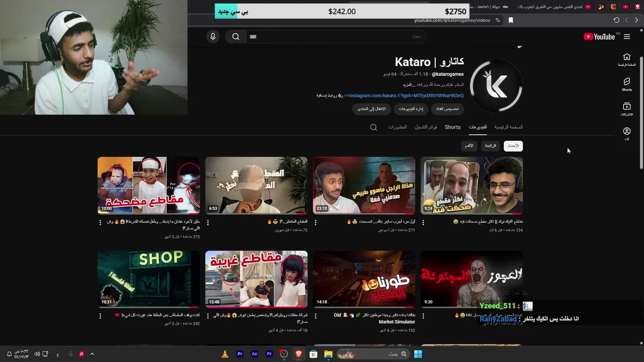Open File Explorer from the taskbar

click(x=328, y=354)
